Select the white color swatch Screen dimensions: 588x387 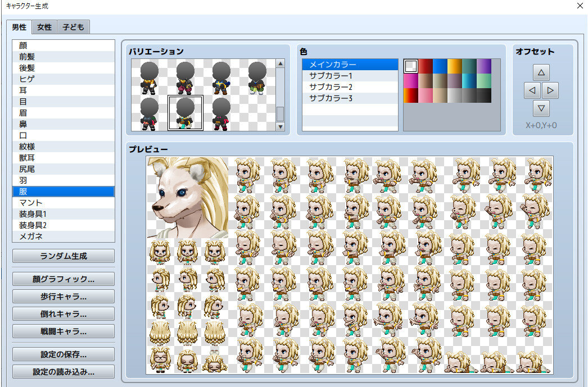tap(410, 66)
